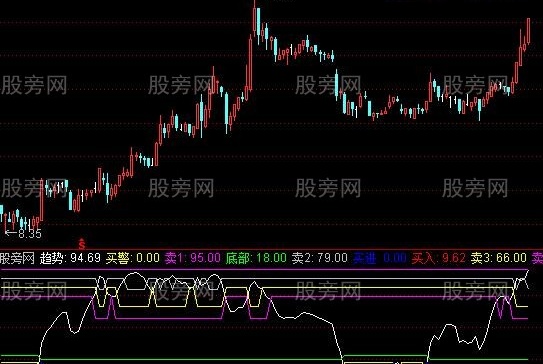Select the 买警: 0.00 indicator value
The height and width of the screenshot is (364, 543).
pos(133,258)
